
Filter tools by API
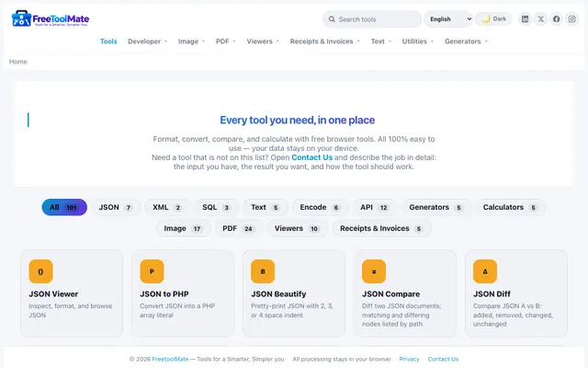click(x=374, y=207)
